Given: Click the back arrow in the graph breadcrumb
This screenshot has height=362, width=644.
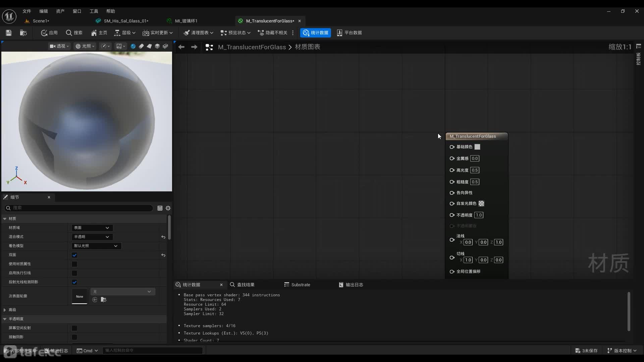Looking at the screenshot, I should pos(181,47).
